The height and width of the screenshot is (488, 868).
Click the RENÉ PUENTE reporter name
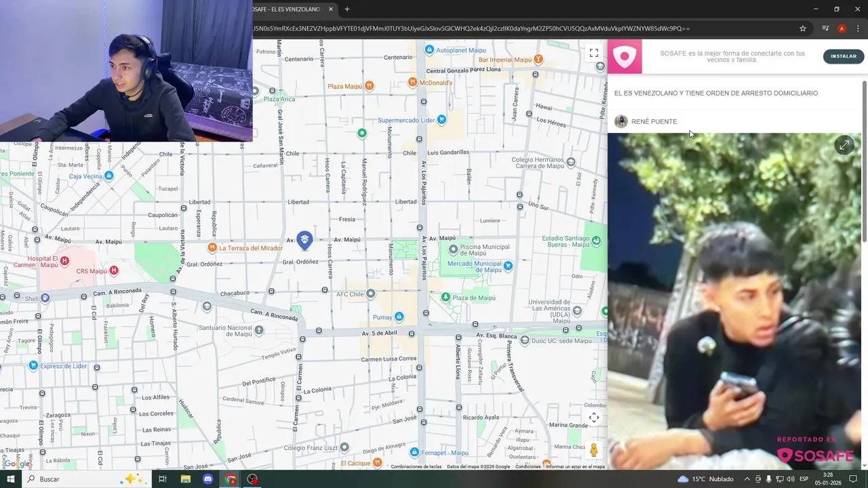coord(654,121)
